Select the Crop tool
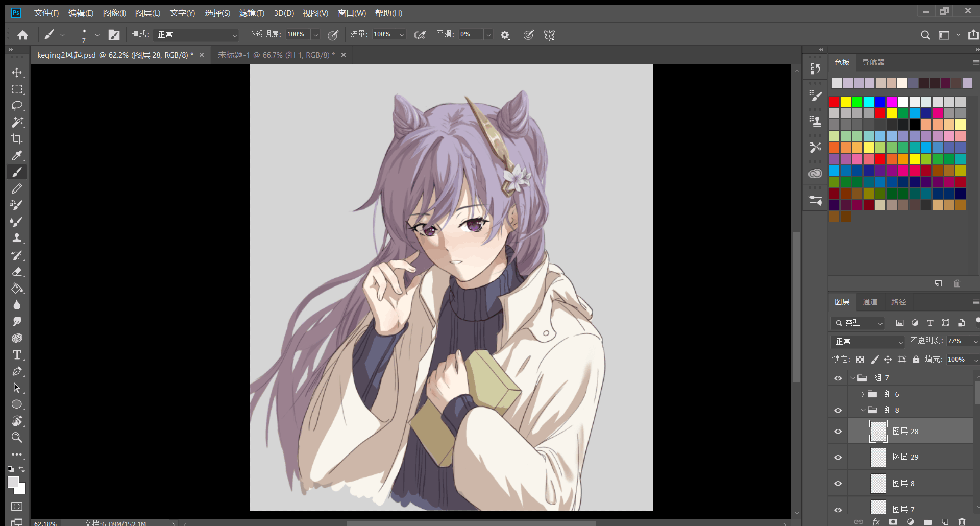This screenshot has width=980, height=526. click(x=17, y=139)
